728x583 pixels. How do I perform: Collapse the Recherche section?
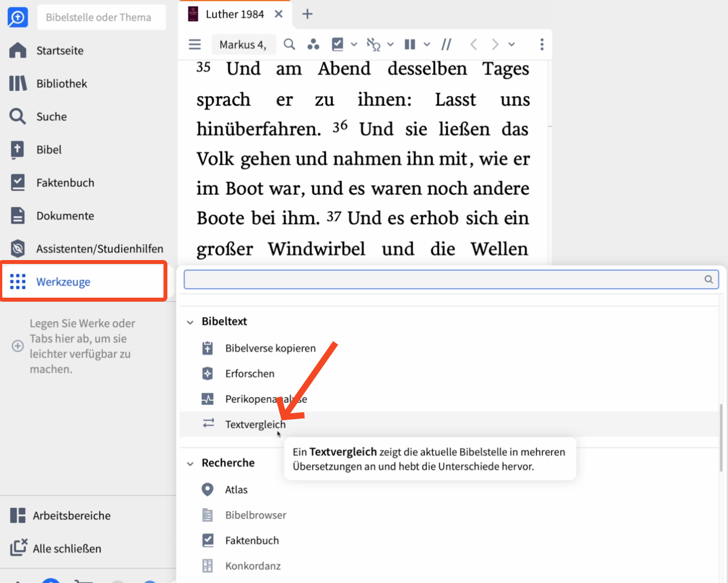coord(190,463)
